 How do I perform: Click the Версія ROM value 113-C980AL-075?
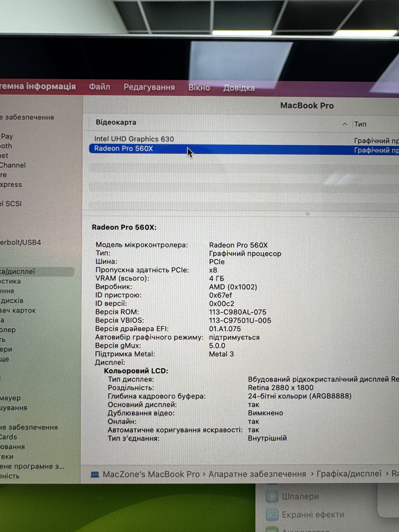tap(238, 312)
